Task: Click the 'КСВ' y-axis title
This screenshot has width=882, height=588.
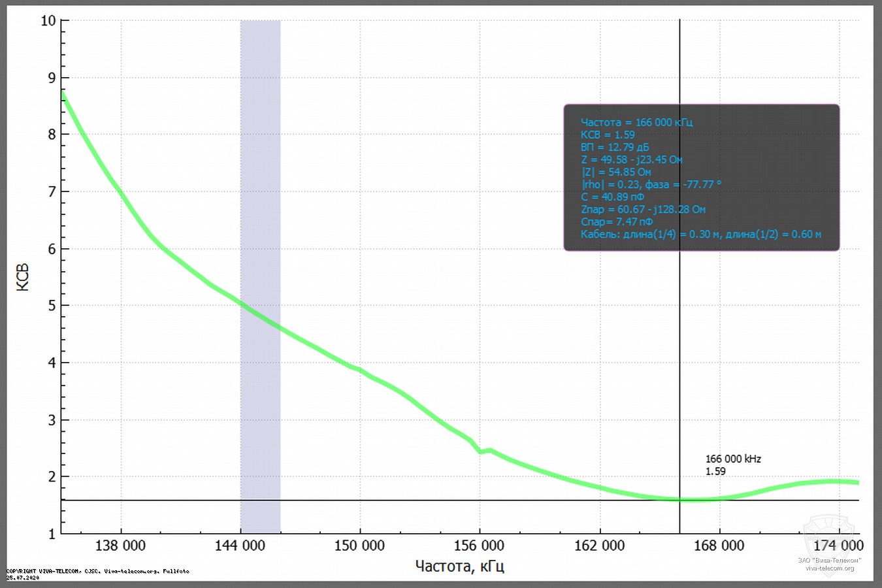Action: pos(23,277)
